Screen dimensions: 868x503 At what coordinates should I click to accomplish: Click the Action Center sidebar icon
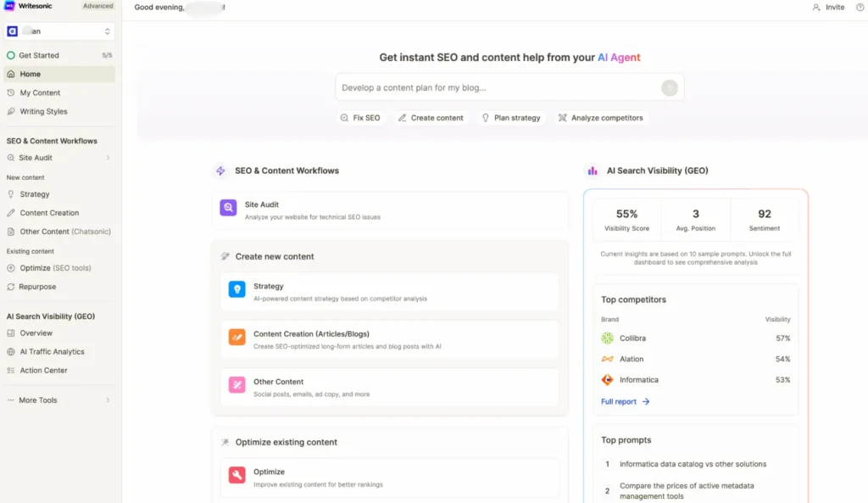coord(10,371)
